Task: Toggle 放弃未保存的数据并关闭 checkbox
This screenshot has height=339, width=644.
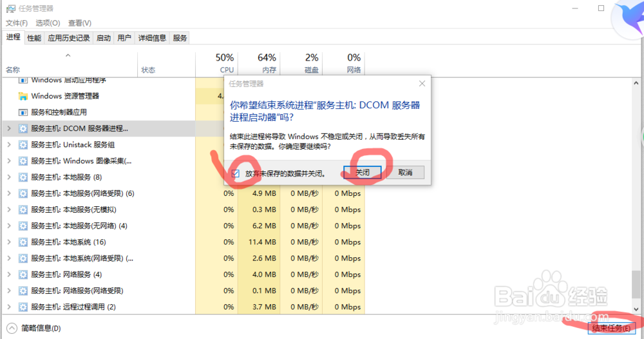Action: 236,173
